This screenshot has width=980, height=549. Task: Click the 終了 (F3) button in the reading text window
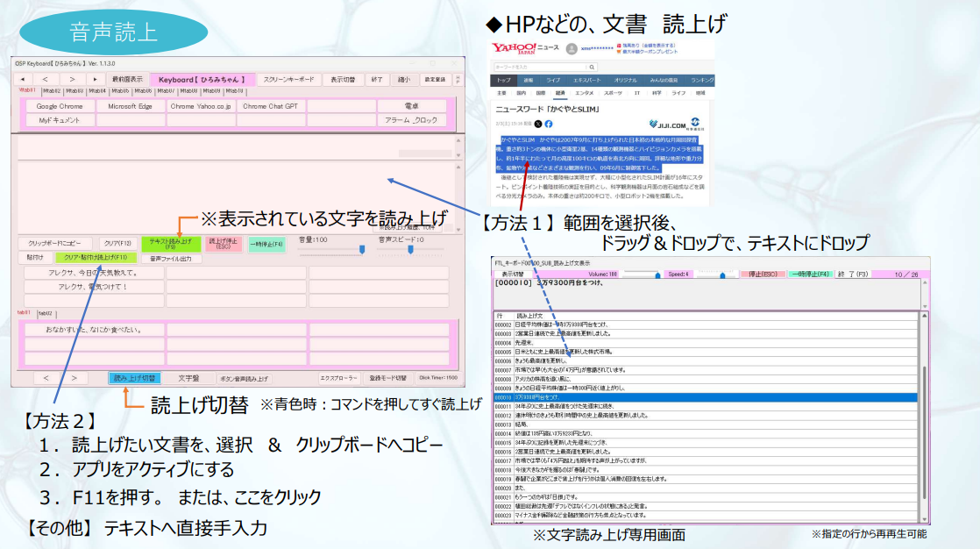(854, 274)
